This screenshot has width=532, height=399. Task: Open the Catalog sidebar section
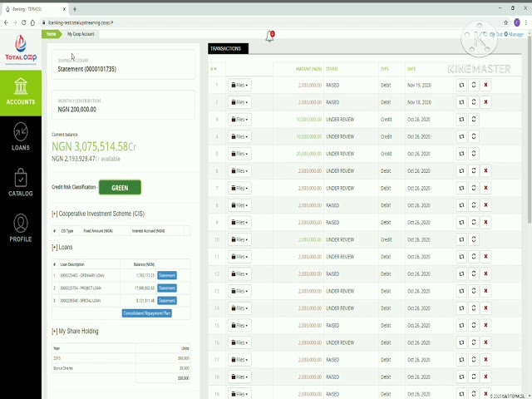(x=21, y=183)
